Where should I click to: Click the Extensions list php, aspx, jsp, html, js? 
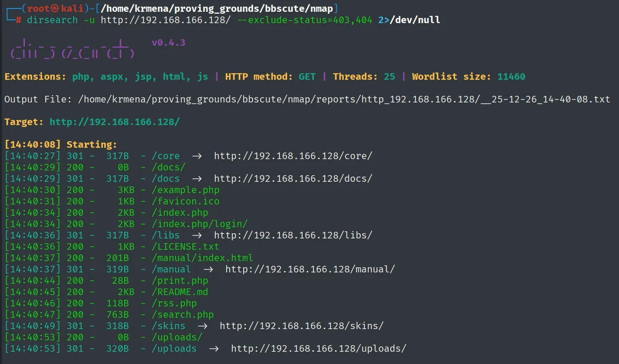click(x=140, y=76)
